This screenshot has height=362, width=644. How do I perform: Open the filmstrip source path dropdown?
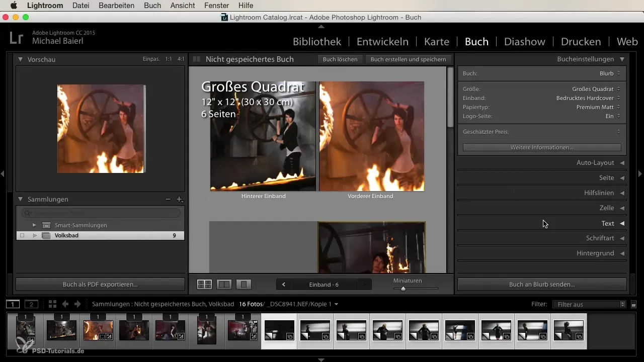(x=336, y=304)
